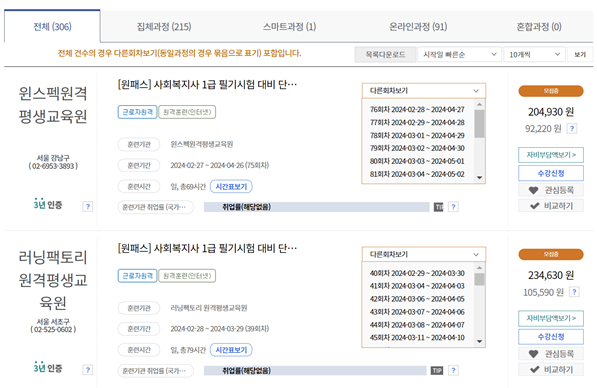The width and height of the screenshot is (597, 388).
Task: Select 76회차 2024-02-28 ~ 2024-04-27 session
Action: pyautogui.click(x=417, y=110)
